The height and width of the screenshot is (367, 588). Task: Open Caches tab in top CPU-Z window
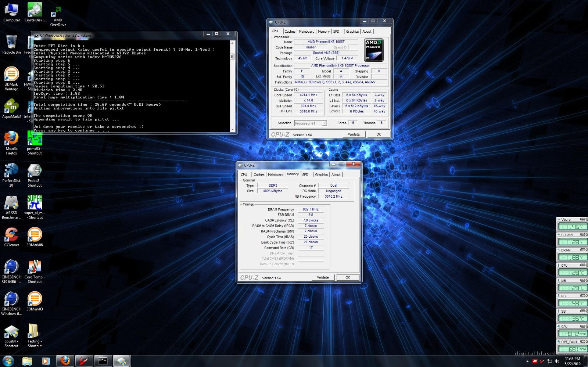[290, 32]
